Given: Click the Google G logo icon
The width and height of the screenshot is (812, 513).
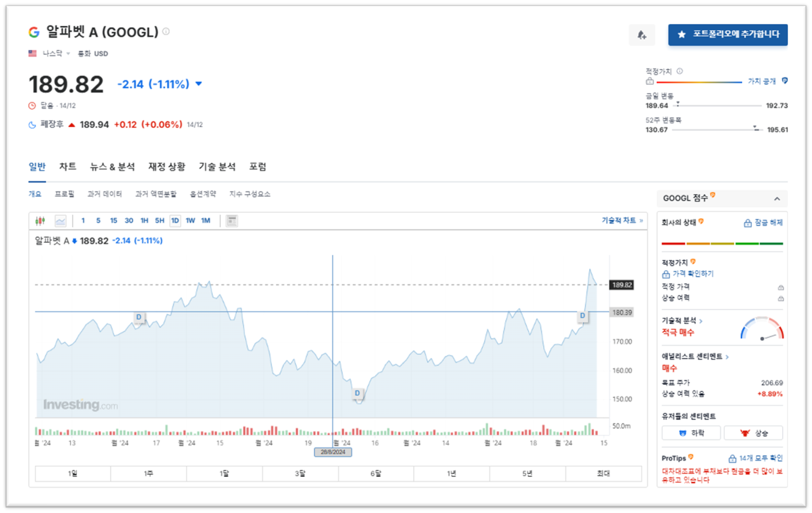Looking at the screenshot, I should click(34, 32).
